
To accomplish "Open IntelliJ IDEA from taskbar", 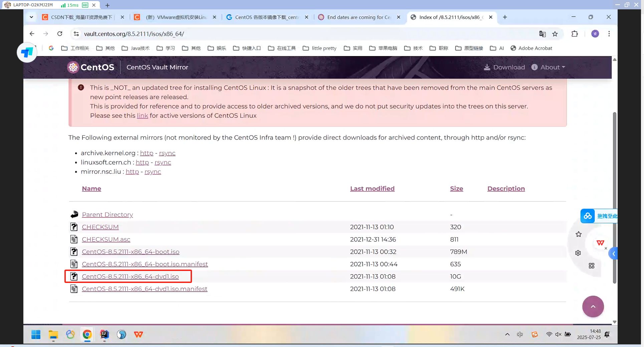I will point(104,334).
